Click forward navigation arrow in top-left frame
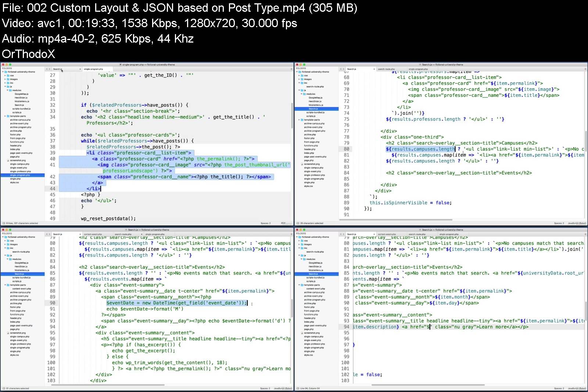Image resolution: width=588 pixels, height=392 pixels. point(50,69)
